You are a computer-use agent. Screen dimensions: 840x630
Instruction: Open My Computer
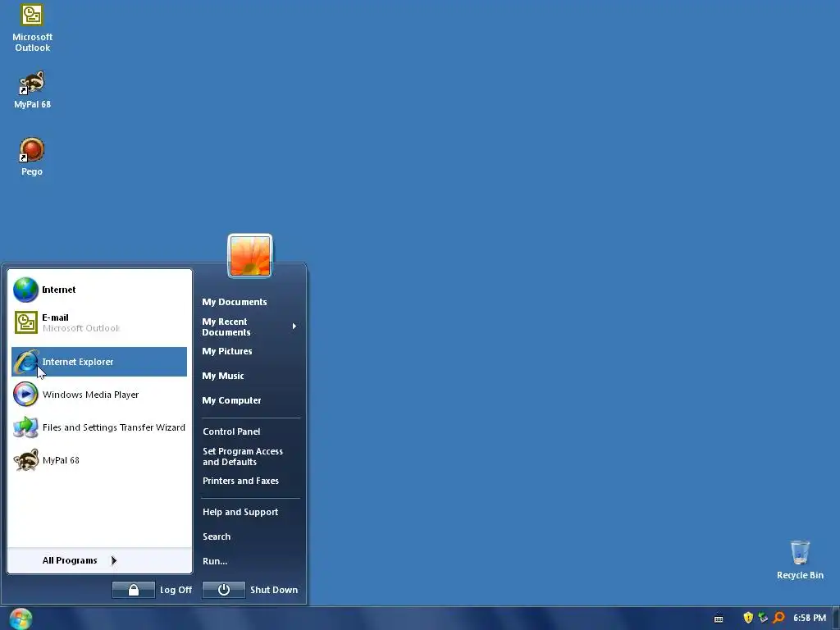point(231,400)
